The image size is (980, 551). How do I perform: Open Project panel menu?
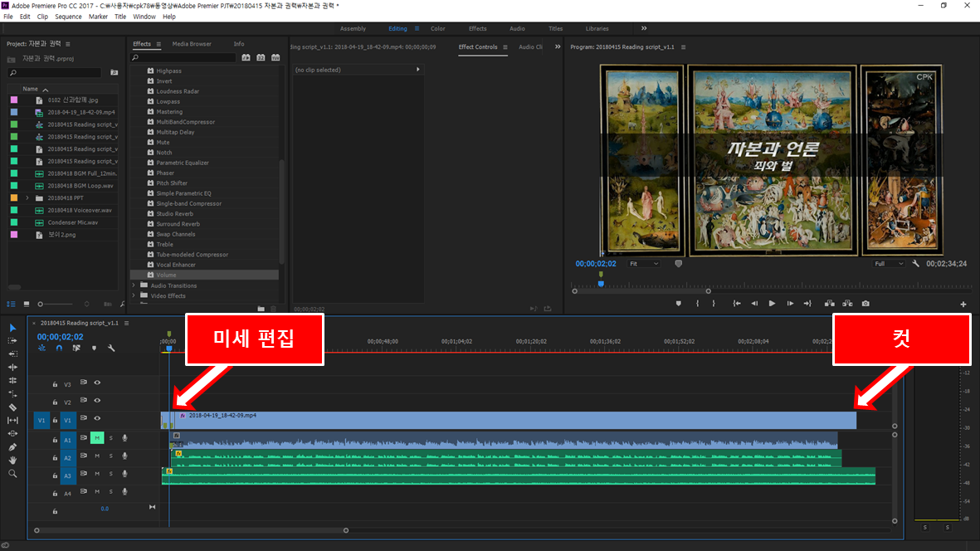point(67,44)
